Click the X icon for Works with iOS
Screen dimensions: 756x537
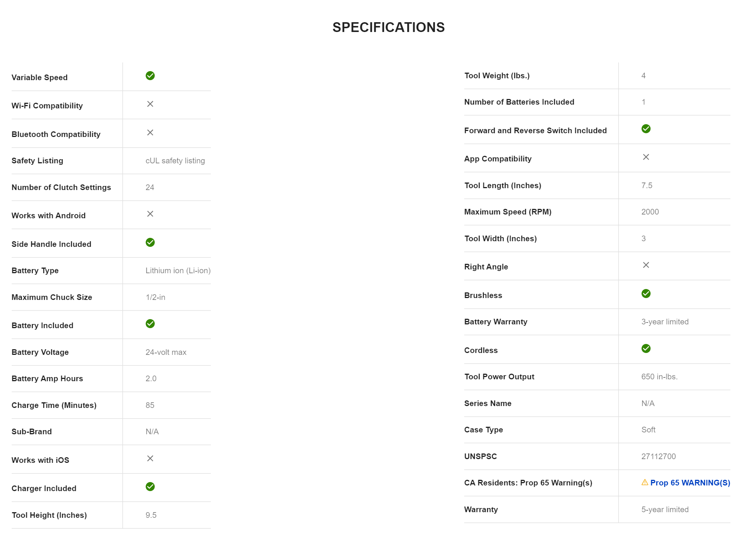(150, 458)
